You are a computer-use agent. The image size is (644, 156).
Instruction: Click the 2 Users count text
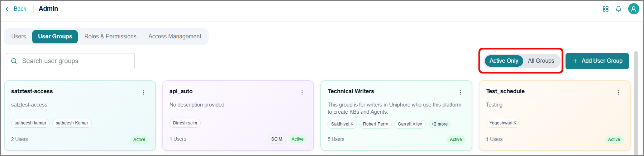pyautogui.click(x=19, y=139)
